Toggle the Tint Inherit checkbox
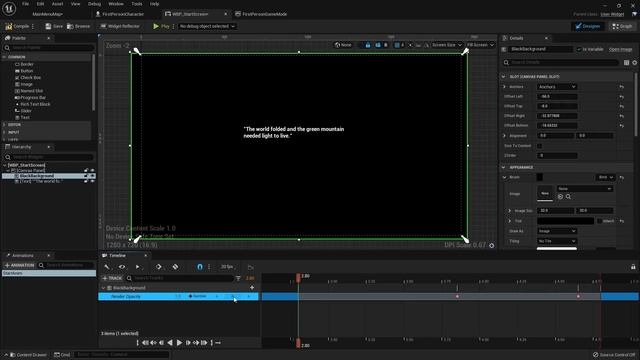 599,221
